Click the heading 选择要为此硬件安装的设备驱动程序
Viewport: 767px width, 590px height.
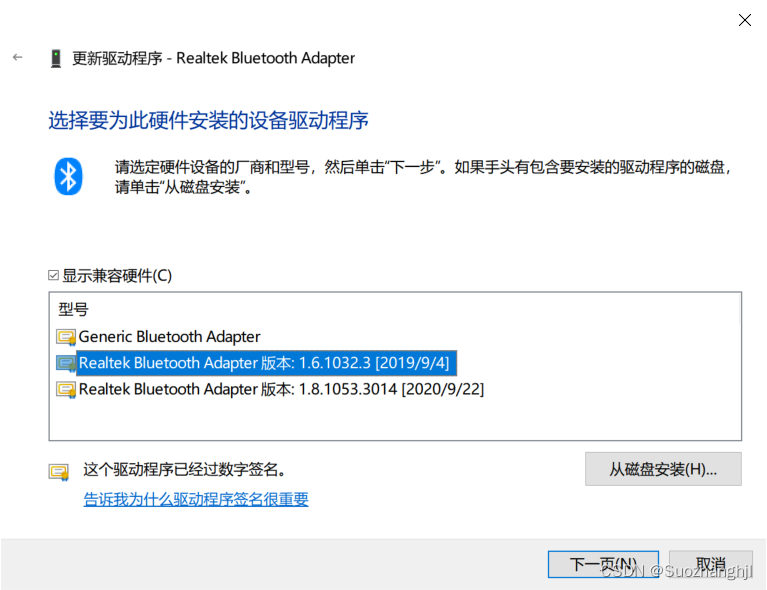pos(208,120)
